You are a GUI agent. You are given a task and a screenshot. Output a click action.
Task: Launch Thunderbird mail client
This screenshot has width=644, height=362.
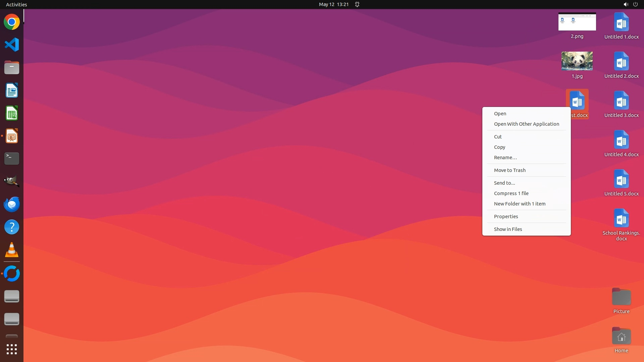(12, 204)
